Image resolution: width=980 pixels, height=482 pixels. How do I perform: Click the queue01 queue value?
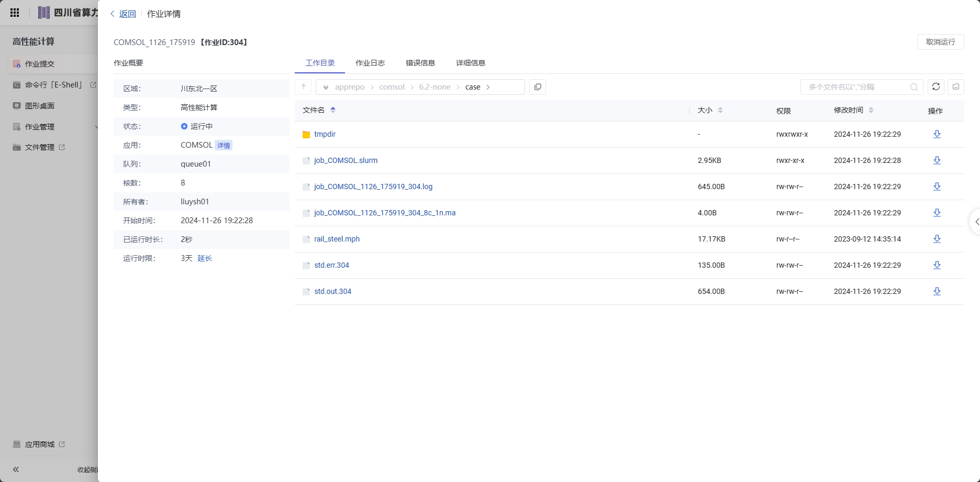pyautogui.click(x=196, y=164)
